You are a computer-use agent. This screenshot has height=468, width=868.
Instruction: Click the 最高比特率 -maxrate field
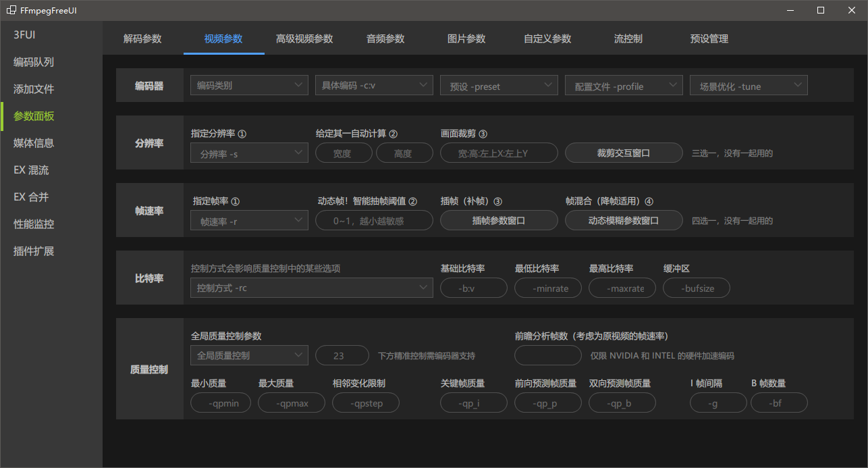[622, 288]
